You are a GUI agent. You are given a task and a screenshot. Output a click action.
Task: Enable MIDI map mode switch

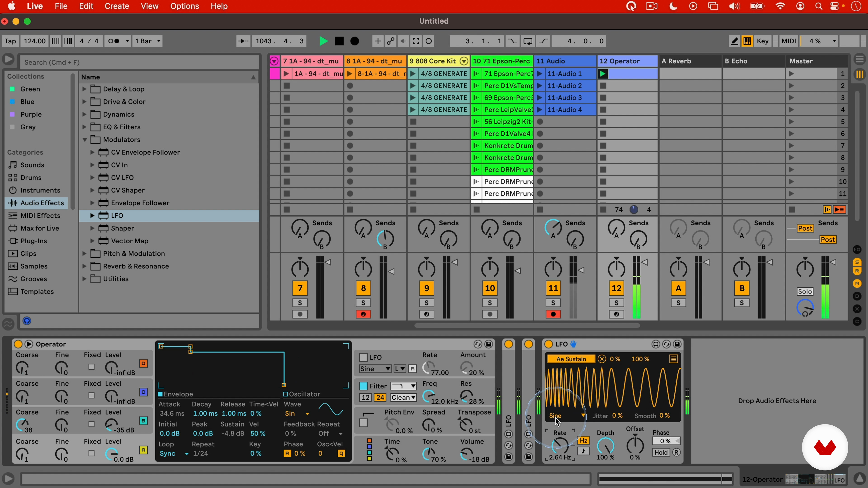(788, 41)
